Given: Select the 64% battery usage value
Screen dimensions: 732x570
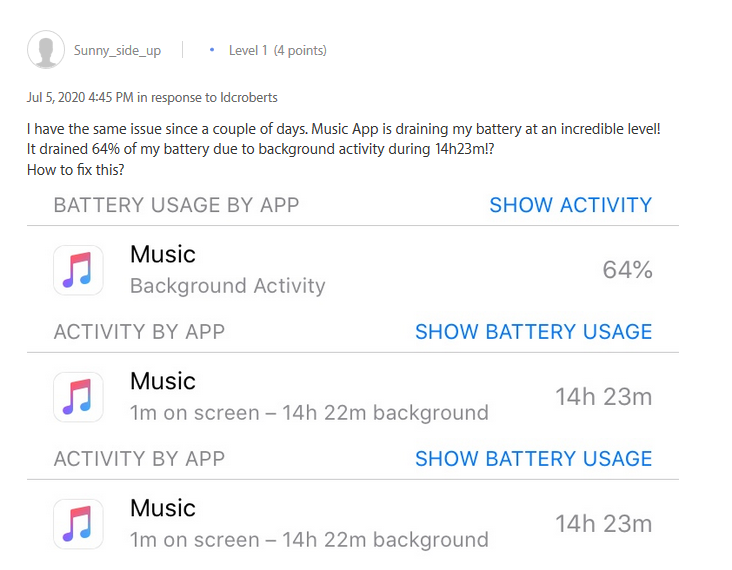Looking at the screenshot, I should click(627, 270).
